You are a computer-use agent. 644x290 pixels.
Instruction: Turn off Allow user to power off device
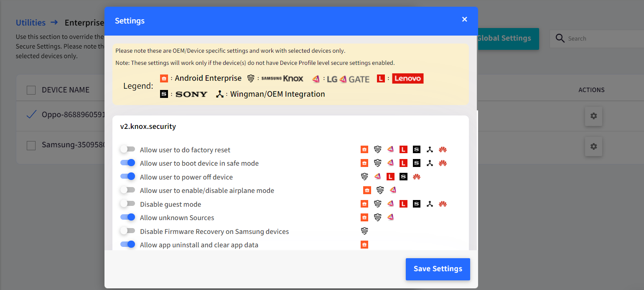127,177
